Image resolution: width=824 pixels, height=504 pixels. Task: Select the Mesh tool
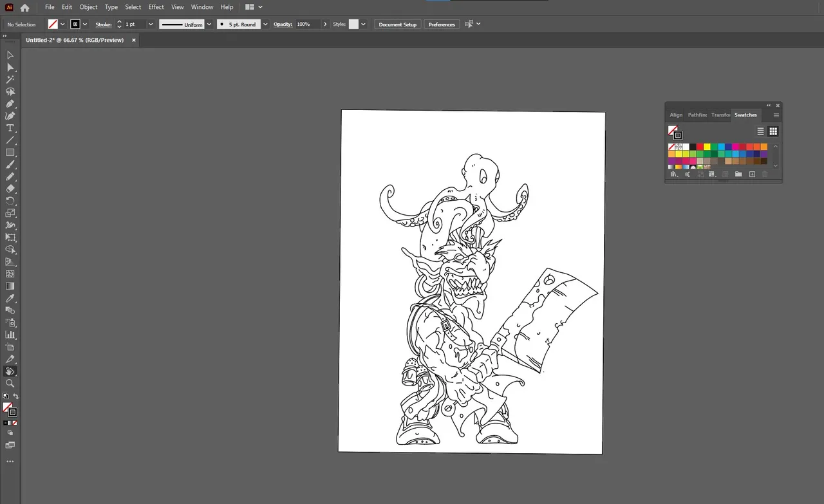[10, 274]
